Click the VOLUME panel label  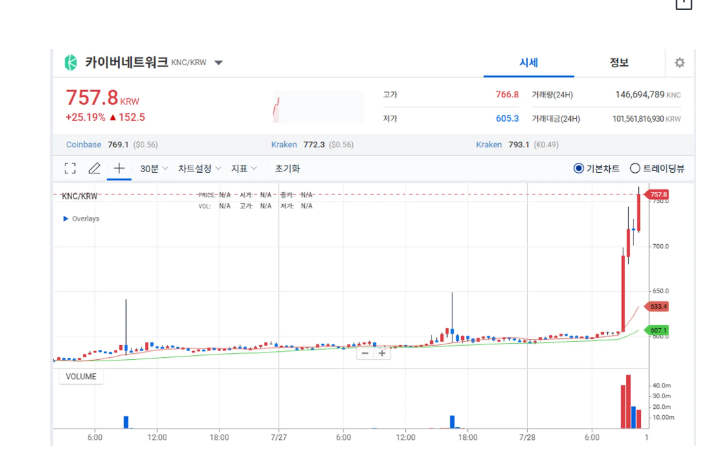tap(81, 377)
